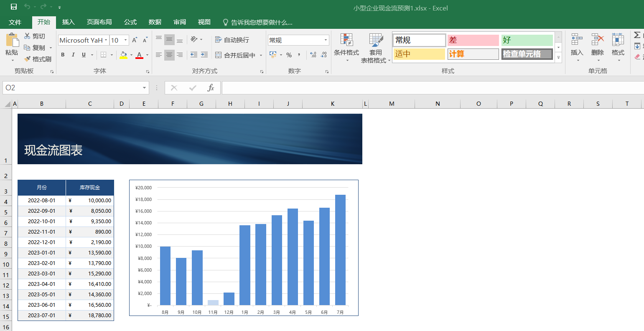Switch to Page Layout (页面布局) tab
644x331 pixels.
pos(99,22)
